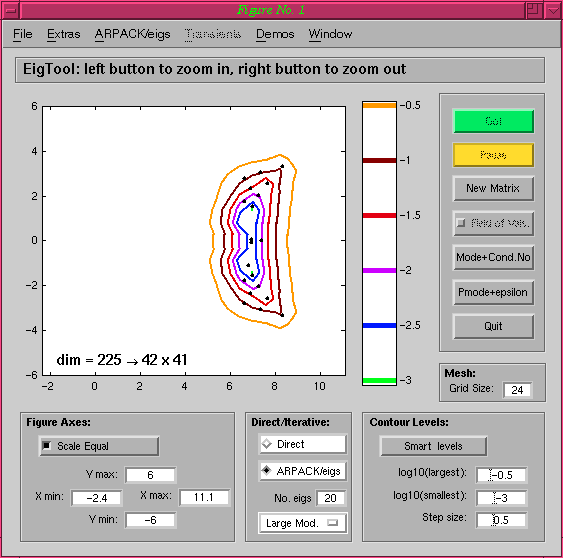Click the blue -2.5 colorbar level
The image size is (563, 558).
(x=379, y=325)
